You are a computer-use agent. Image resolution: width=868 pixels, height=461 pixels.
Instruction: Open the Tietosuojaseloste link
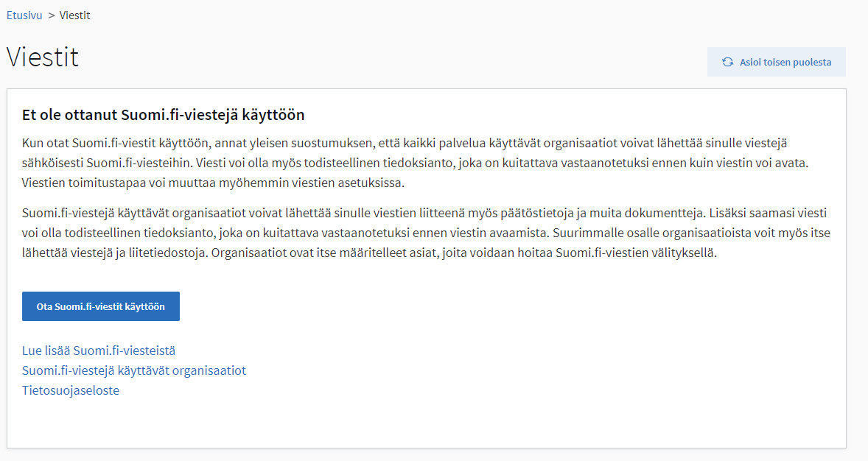pos(70,390)
